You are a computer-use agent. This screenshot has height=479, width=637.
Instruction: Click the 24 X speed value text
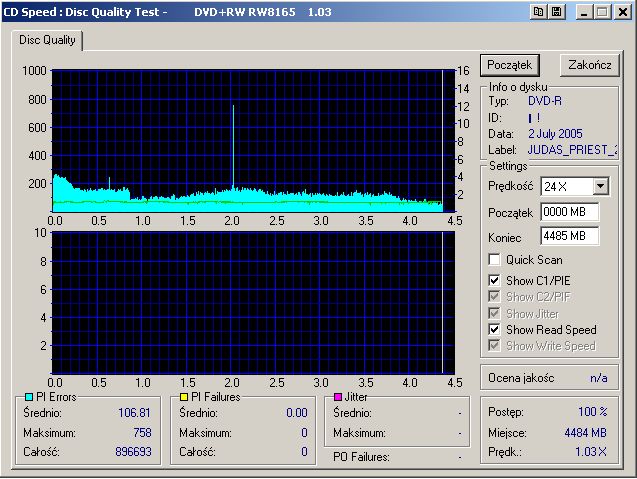point(555,186)
